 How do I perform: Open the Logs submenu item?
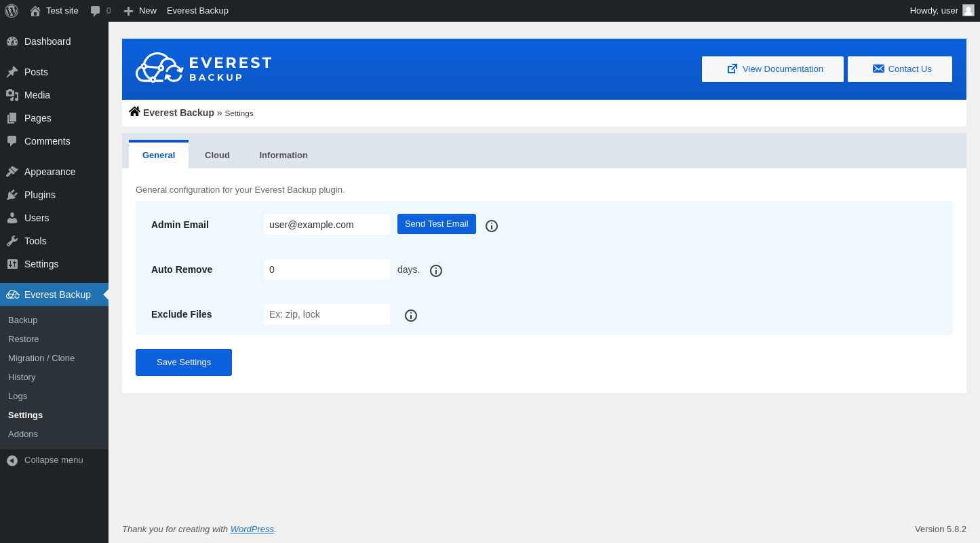click(x=18, y=396)
